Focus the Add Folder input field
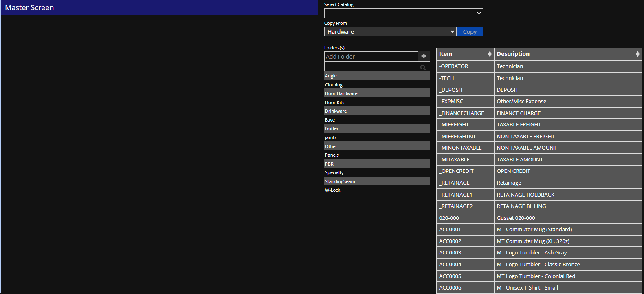 coord(371,56)
